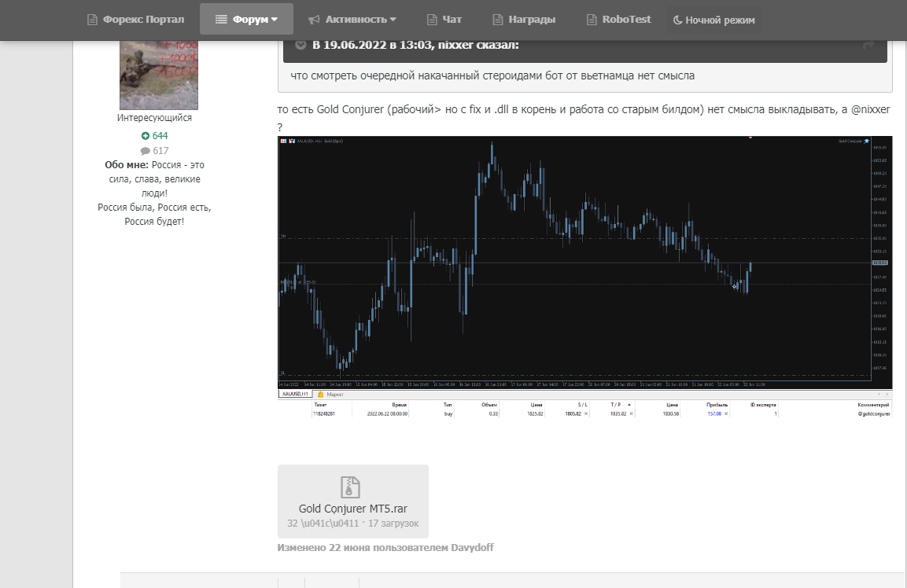Expand the Форум dropdown menu
Viewport: 907px width, 588px height.
[246, 19]
